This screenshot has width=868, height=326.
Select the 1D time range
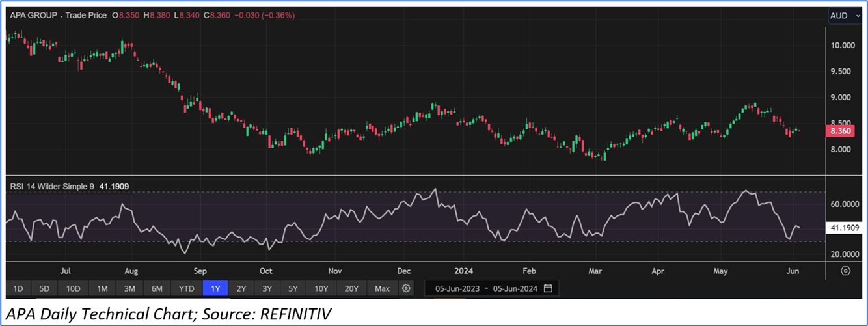coord(18,288)
